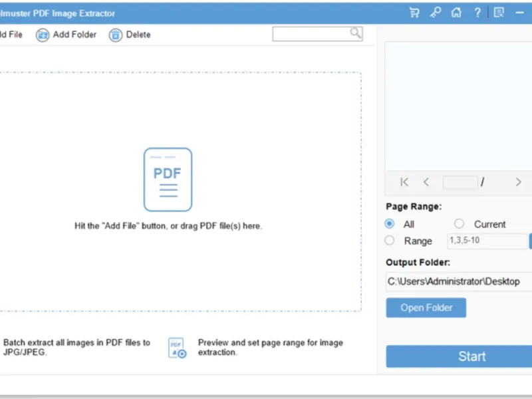Screen dimensions: 532x399
Task: Jump to the first page in the preview
Action: click(404, 182)
